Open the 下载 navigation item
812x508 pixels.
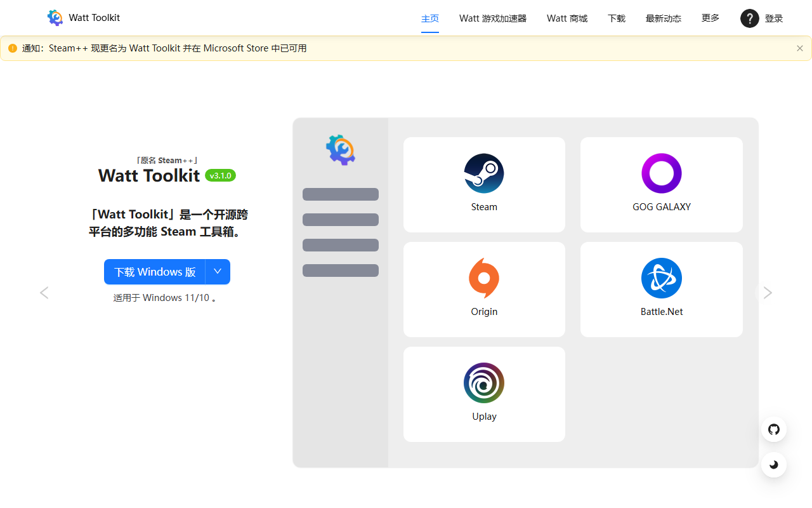[x=617, y=18]
